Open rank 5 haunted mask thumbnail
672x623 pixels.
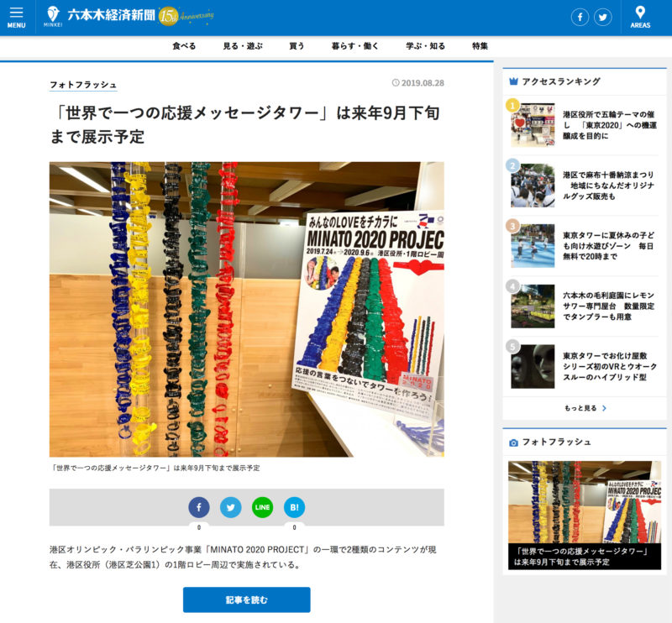[533, 366]
